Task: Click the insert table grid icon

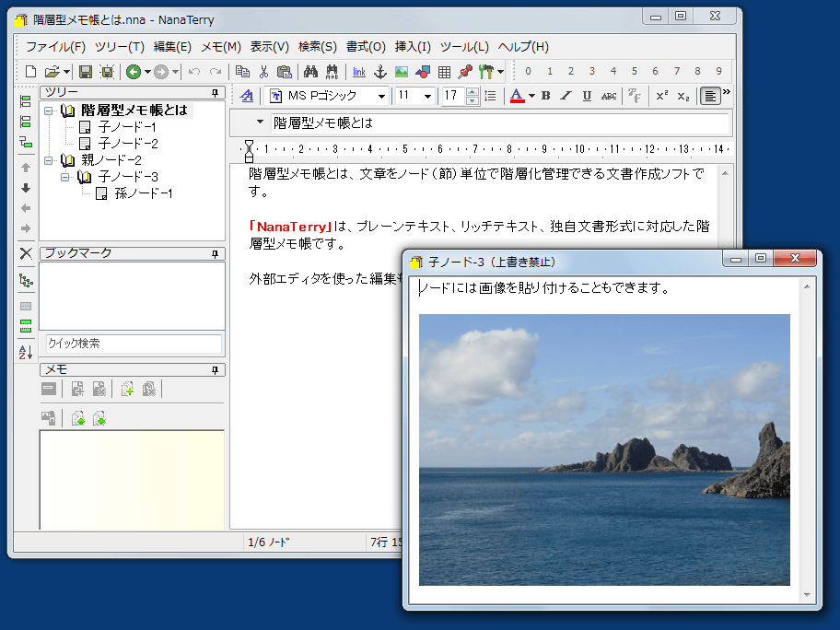Action: click(x=444, y=72)
